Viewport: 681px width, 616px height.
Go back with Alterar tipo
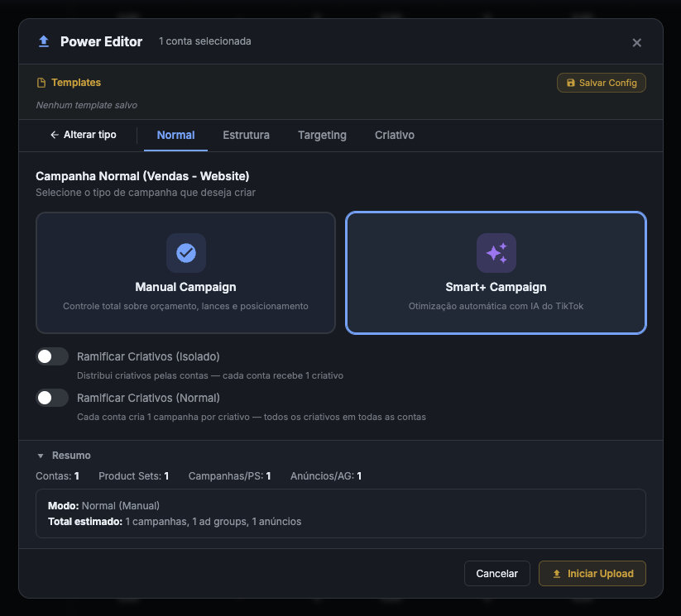click(83, 135)
